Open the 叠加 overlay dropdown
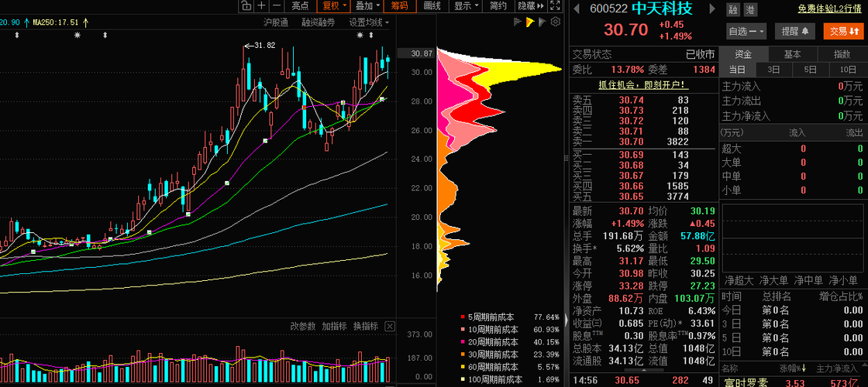 367,5
